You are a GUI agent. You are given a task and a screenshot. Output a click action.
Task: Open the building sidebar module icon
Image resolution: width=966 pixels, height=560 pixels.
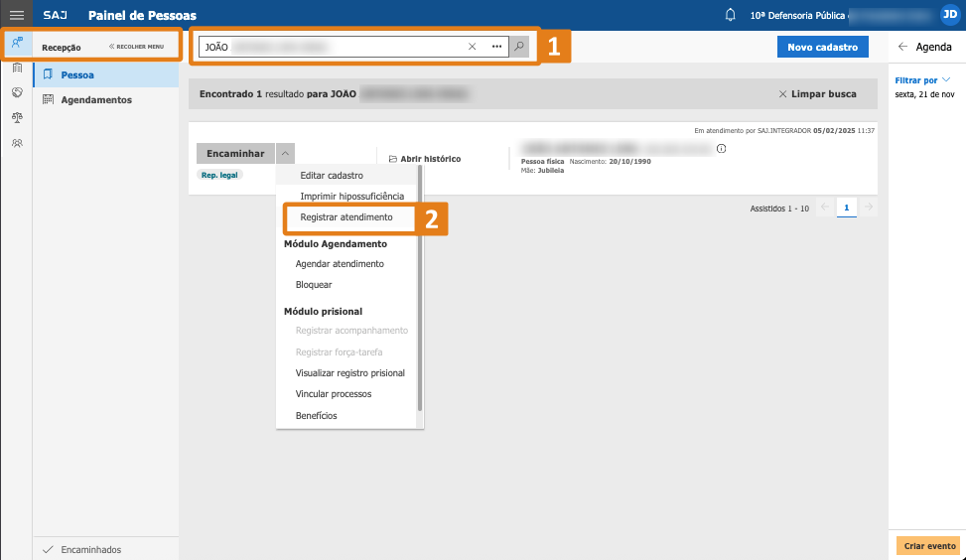(x=17, y=68)
